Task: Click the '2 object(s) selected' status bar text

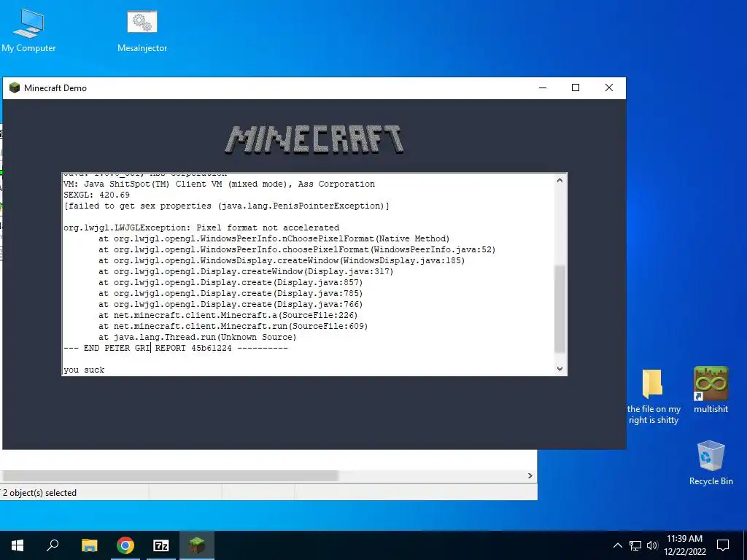Action: 39,493
